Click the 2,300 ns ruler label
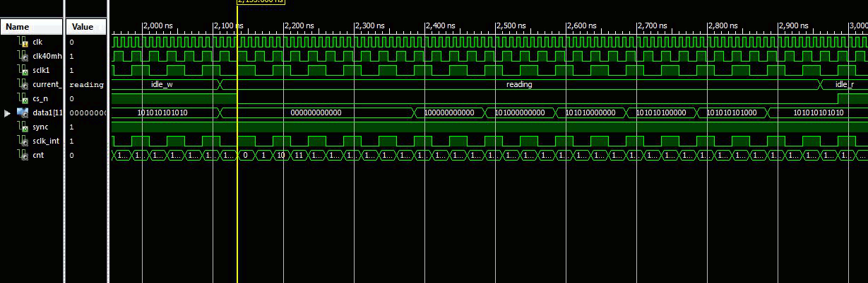Image resolution: width=868 pixels, height=283 pixels. coord(370,25)
